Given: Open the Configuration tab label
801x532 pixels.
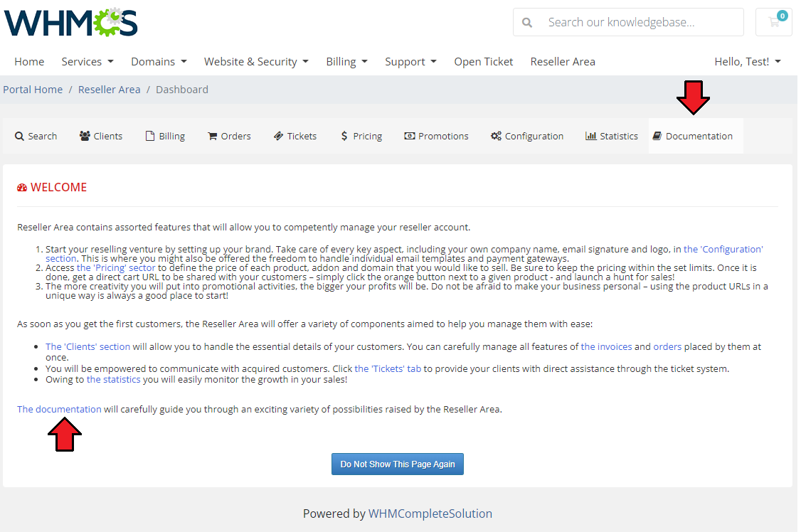Looking at the screenshot, I should click(534, 137).
